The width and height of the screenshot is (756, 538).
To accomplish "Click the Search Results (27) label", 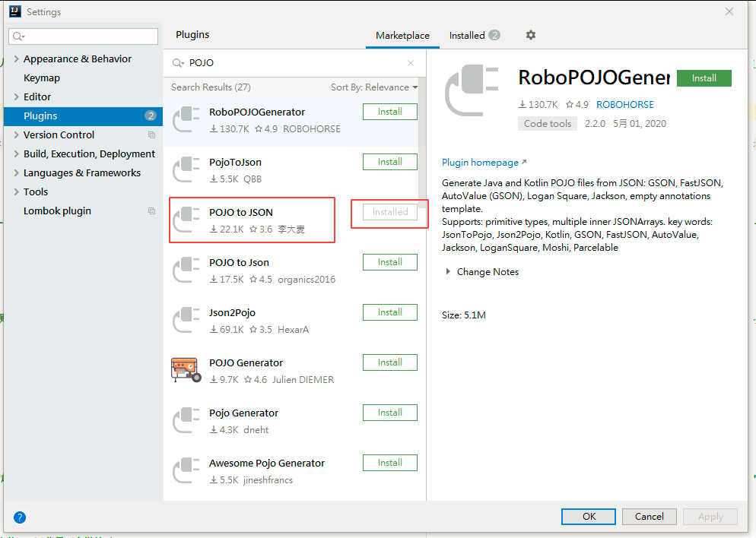I will [x=211, y=87].
